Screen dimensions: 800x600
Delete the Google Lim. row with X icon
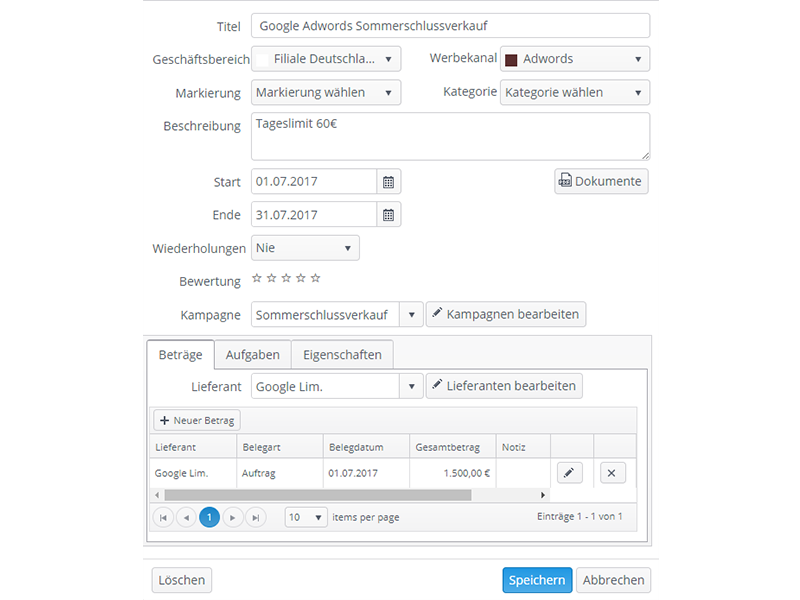click(613, 473)
